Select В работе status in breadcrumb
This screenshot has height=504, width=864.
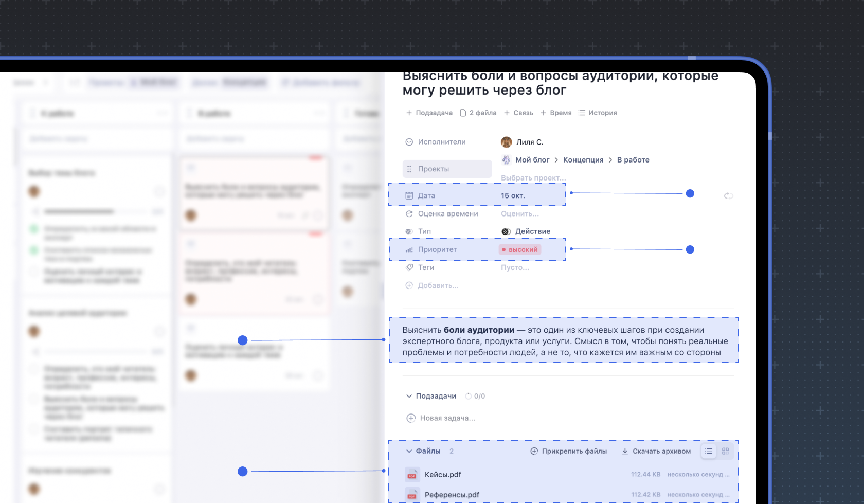[633, 159]
